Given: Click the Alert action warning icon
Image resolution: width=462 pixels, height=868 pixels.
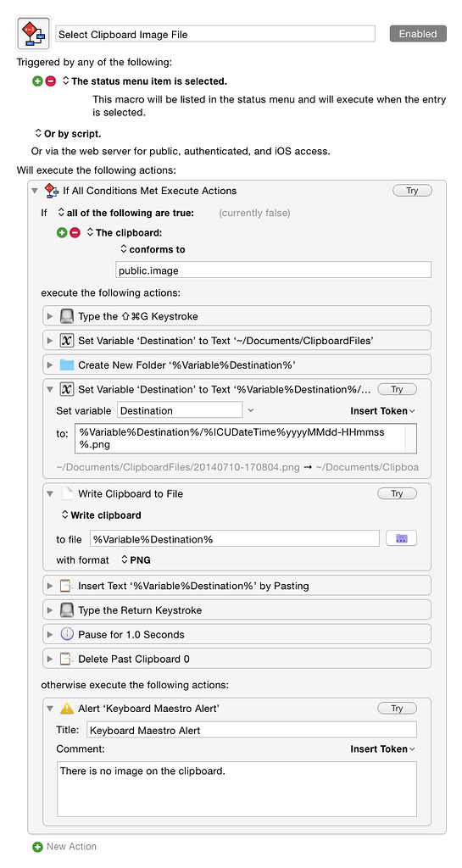Looking at the screenshot, I should [66, 708].
